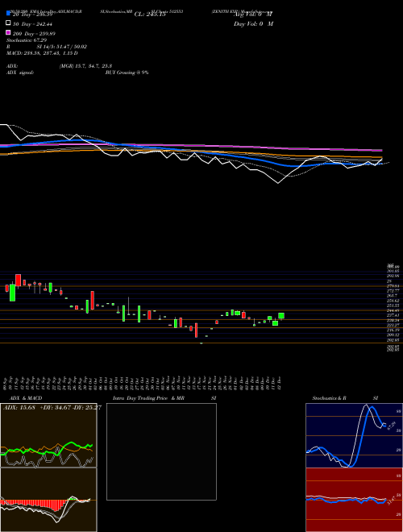Click the 279.84 price axis label
Viewport: 403px width, 532px height.
[x=393, y=286]
